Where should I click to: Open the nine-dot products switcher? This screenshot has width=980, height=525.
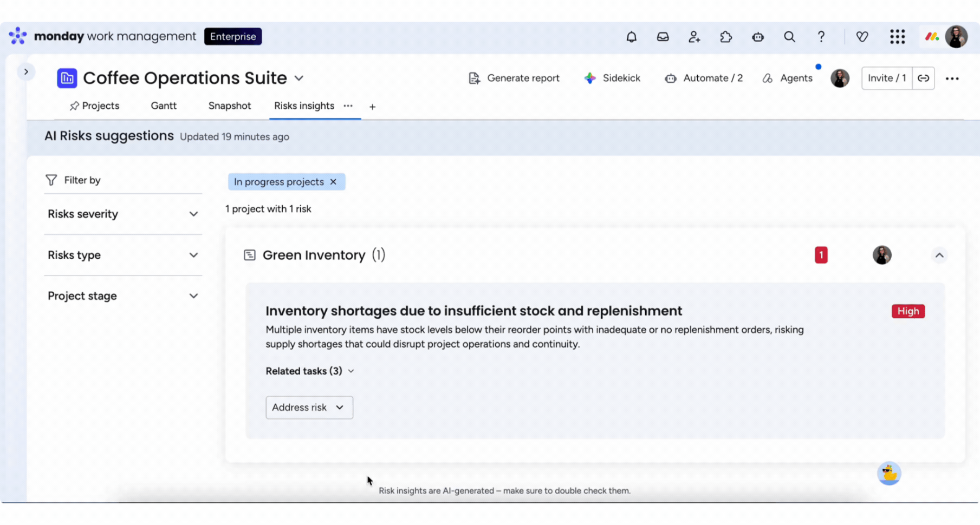[897, 37]
